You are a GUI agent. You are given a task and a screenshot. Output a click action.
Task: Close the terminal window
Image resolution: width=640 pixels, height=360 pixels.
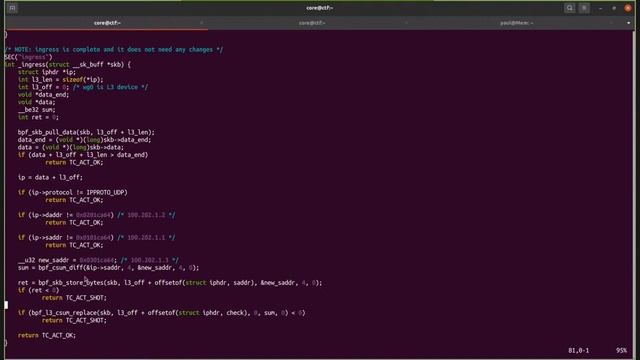point(628,8)
